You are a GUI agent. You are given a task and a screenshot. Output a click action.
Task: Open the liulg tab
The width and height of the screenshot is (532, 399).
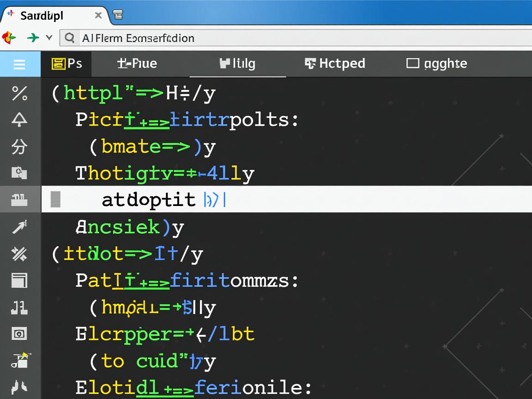(237, 64)
